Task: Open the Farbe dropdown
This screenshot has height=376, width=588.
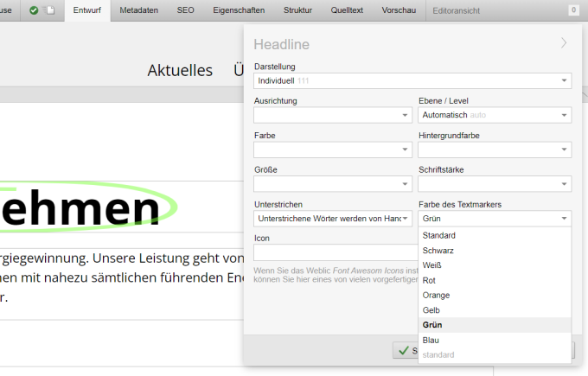Action: (x=333, y=150)
